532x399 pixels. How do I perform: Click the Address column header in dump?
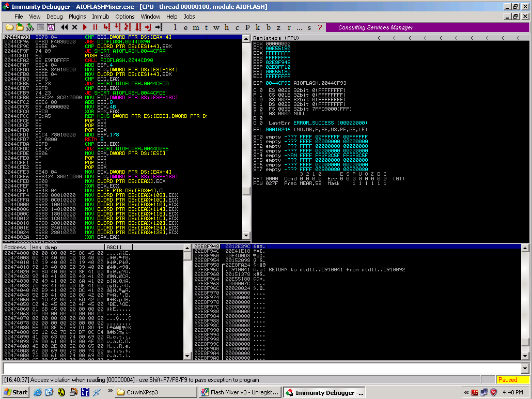(17, 247)
